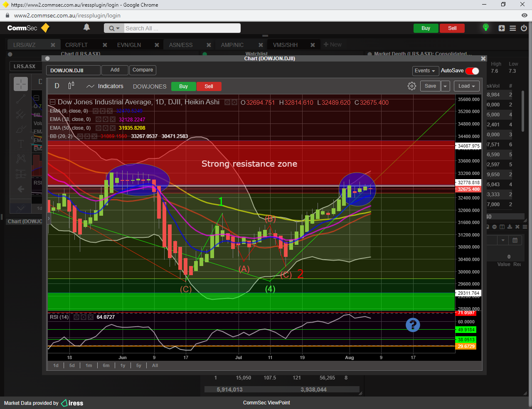The image size is (532, 409).
Task: Open the search type dropdown magnifier
Action: pos(114,28)
